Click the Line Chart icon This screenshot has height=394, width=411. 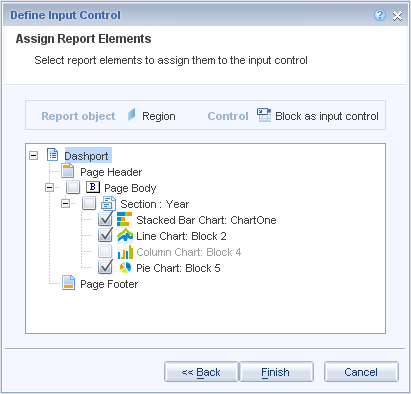tap(125, 235)
